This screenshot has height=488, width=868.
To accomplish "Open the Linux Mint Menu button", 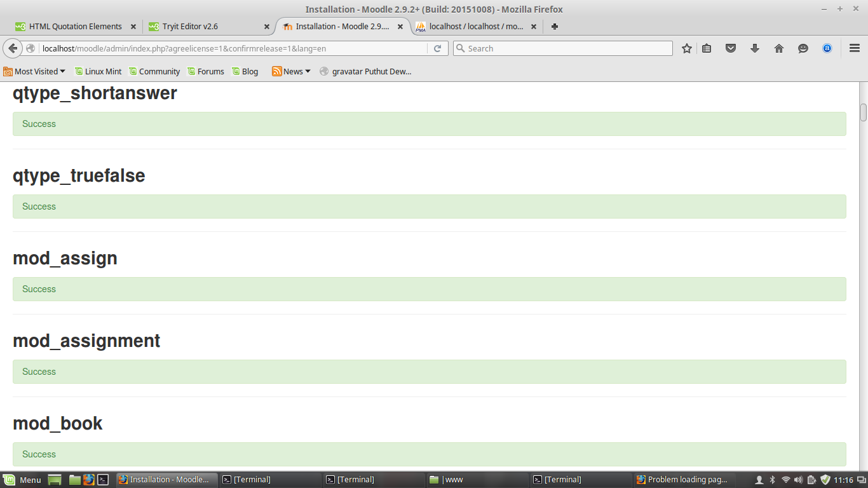I will 22,480.
